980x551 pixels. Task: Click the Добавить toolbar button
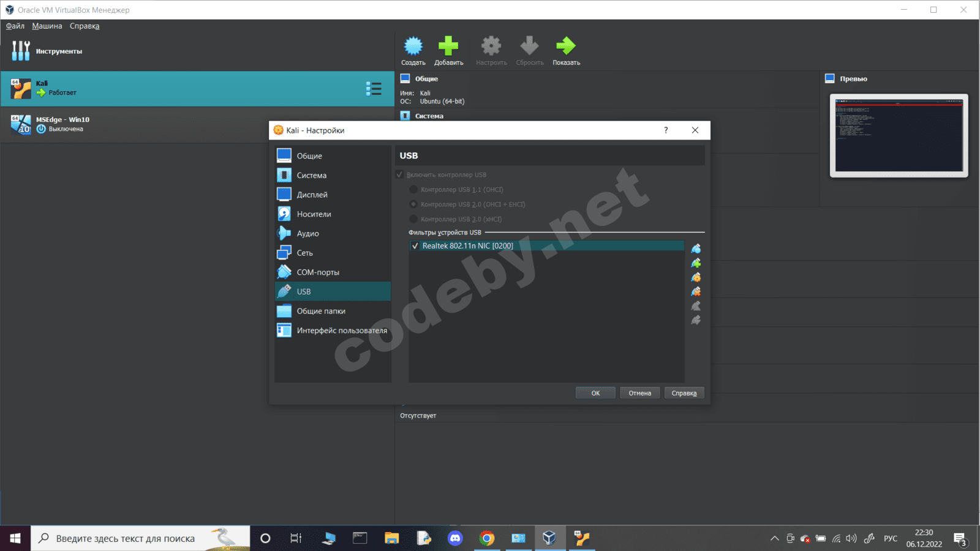click(x=448, y=51)
